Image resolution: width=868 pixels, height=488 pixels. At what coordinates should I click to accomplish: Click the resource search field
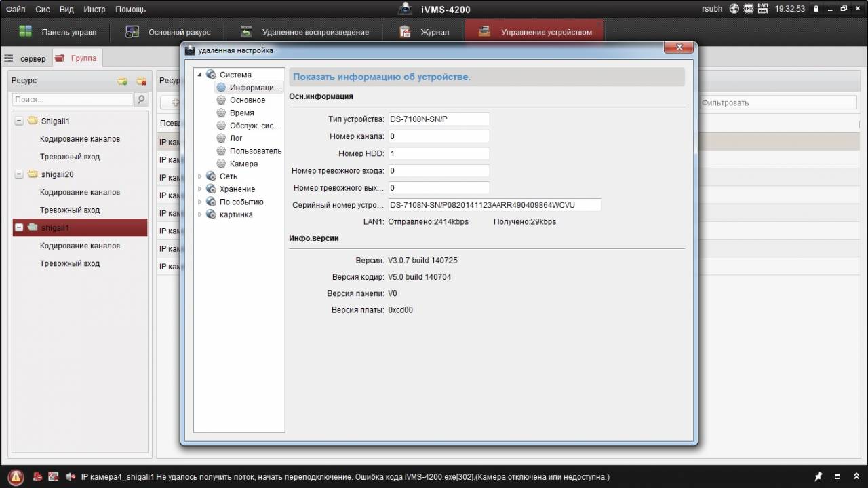coord(73,100)
